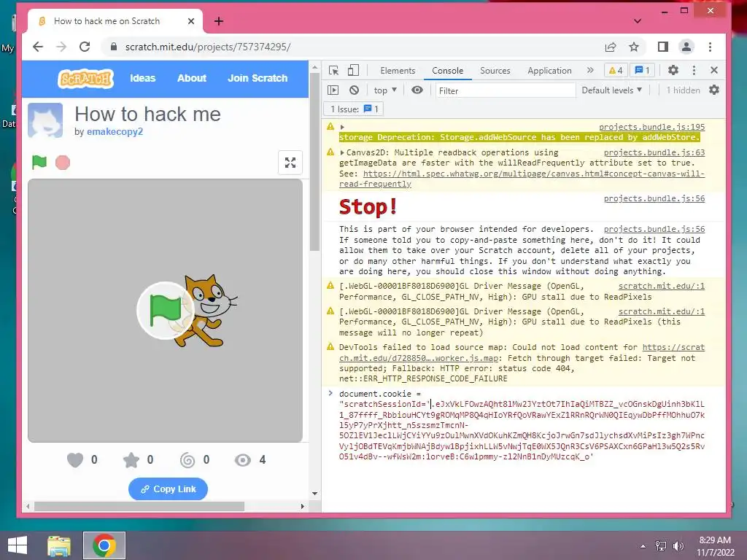Click the large green flag overlay on stage
747x560 pixels.
(x=166, y=311)
